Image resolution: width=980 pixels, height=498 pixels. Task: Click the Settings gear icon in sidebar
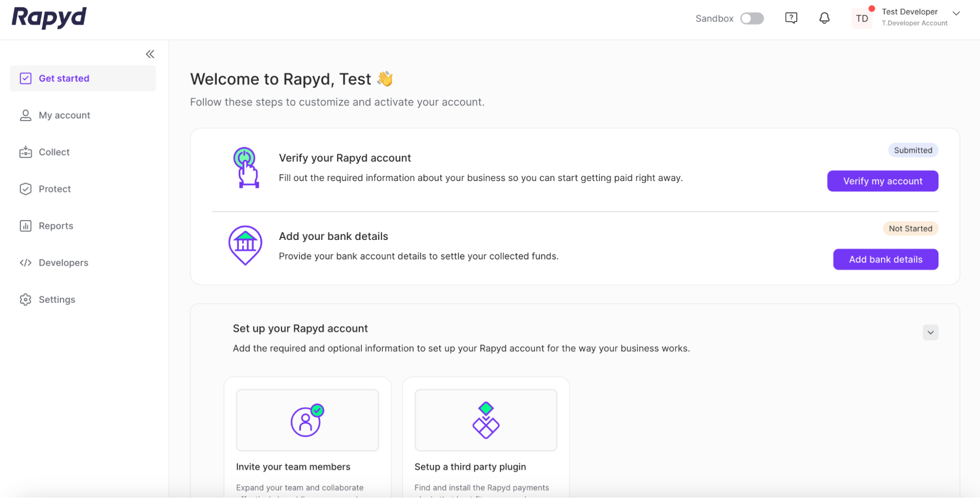25,299
